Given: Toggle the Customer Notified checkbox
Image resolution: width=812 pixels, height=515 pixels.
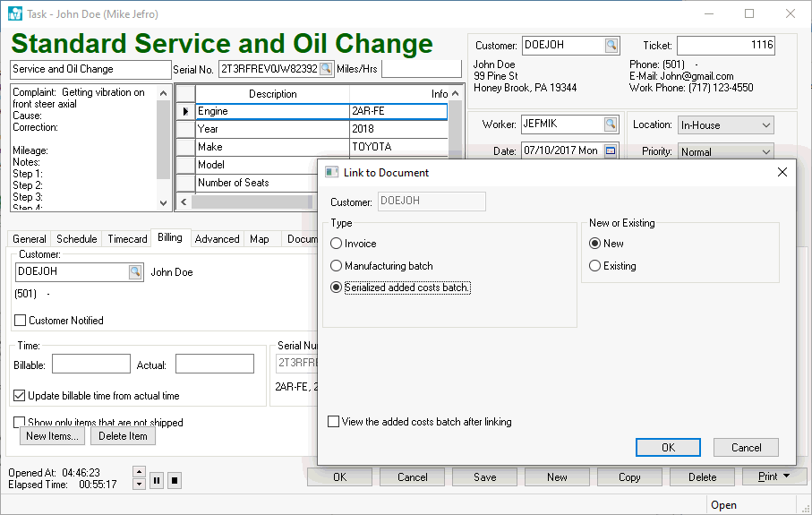Looking at the screenshot, I should point(21,321).
